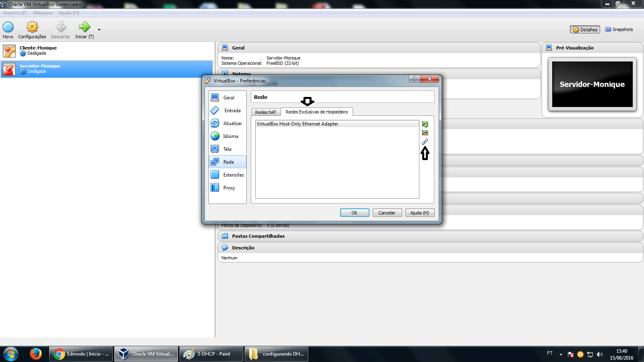The image size is (644, 362).
Task: Switch to Redes NAT tab
Action: click(266, 112)
